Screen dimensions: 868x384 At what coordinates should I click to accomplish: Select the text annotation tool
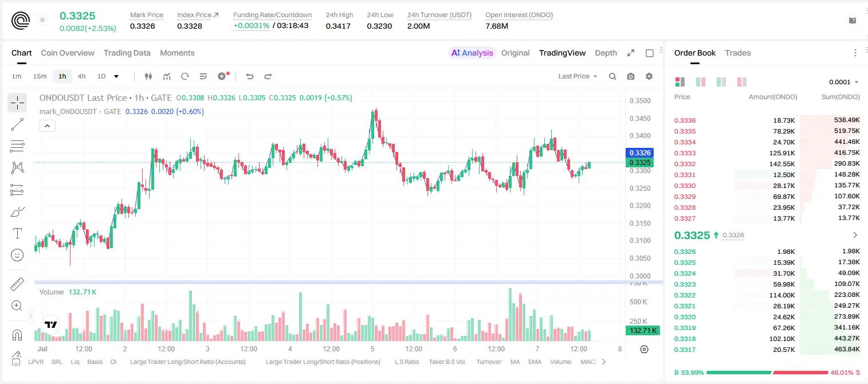[17, 233]
